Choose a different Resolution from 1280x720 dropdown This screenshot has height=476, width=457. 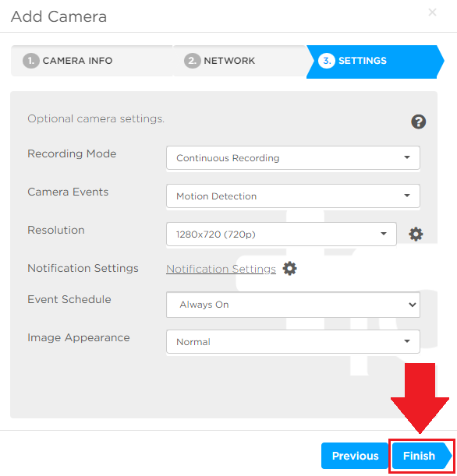(282, 234)
